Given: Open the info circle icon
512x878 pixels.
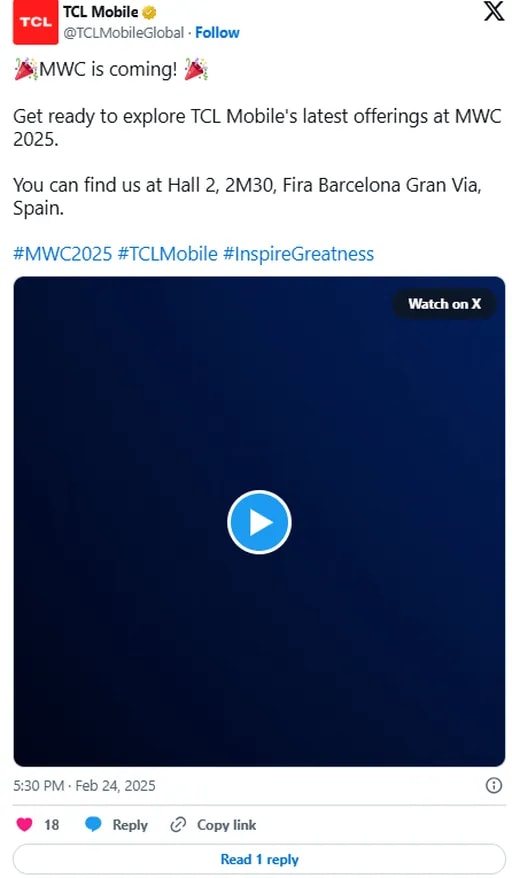Looking at the screenshot, I should [x=494, y=785].
